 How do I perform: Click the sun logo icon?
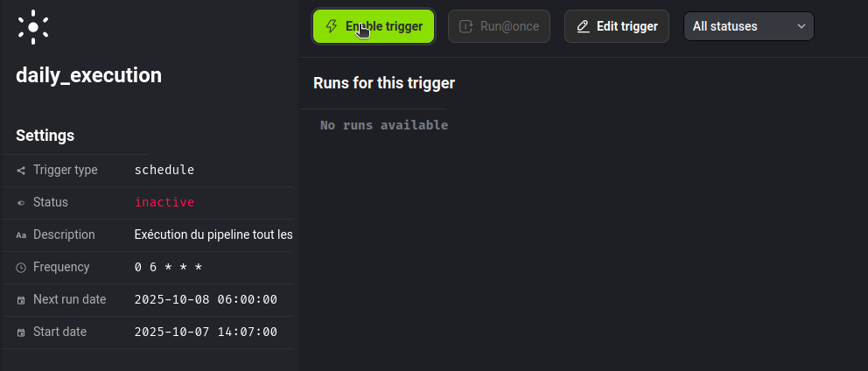[33, 27]
